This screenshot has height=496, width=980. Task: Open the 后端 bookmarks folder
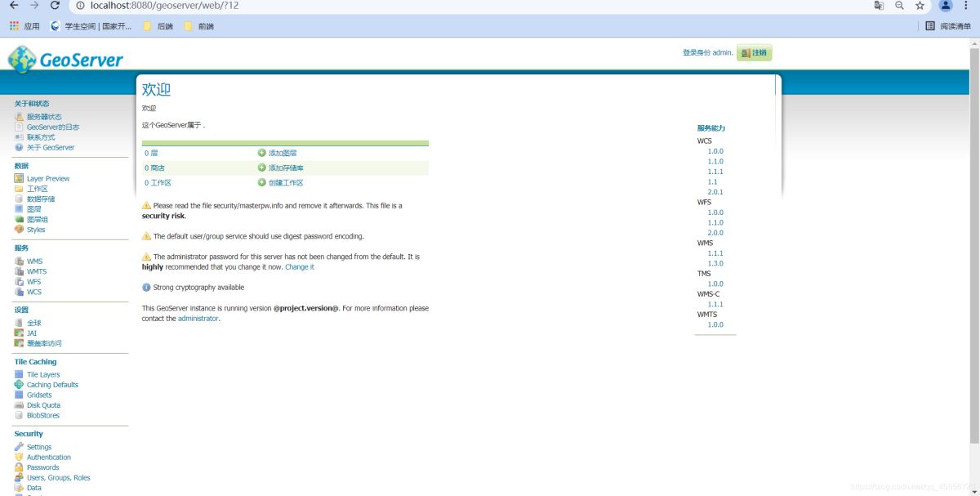pyautogui.click(x=158, y=26)
